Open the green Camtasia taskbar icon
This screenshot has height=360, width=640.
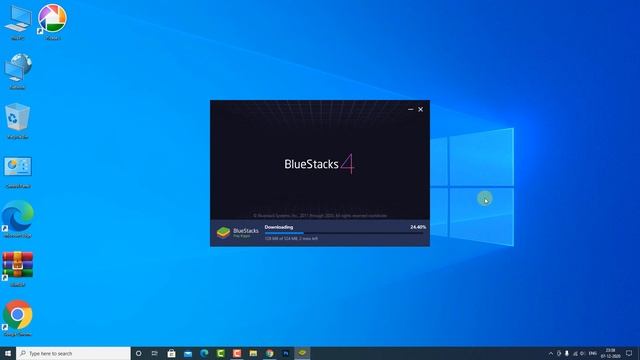pos(220,353)
